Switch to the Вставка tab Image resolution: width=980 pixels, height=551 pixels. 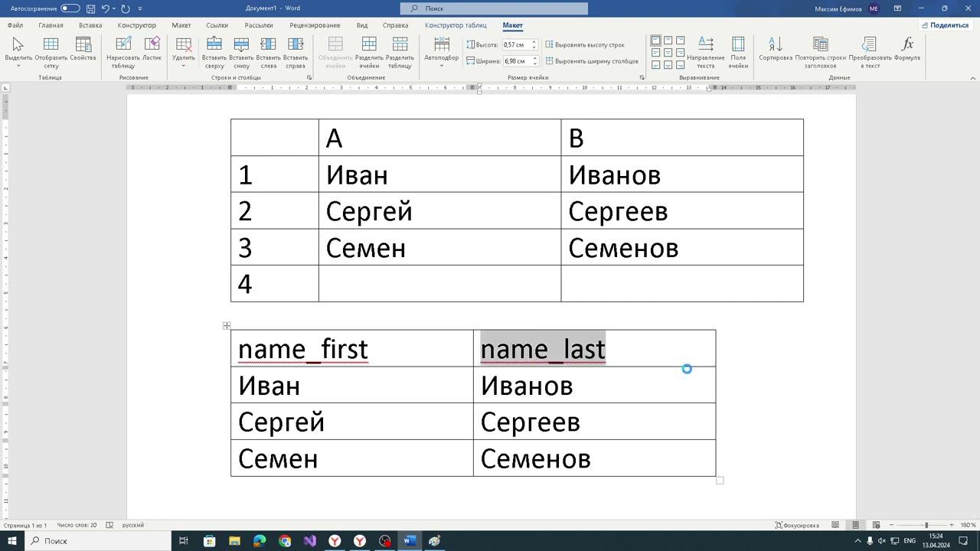click(90, 25)
